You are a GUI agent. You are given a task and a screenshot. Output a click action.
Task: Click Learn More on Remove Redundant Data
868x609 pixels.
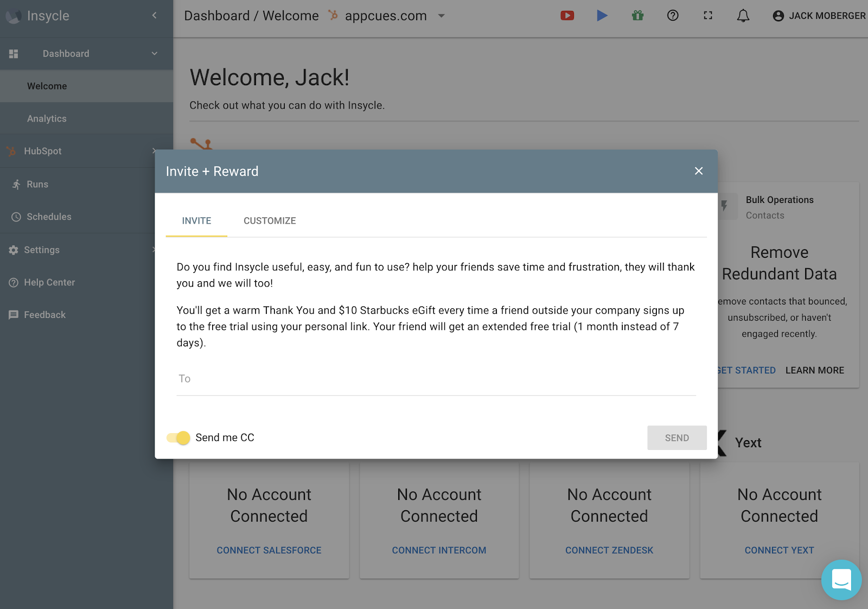coord(815,370)
